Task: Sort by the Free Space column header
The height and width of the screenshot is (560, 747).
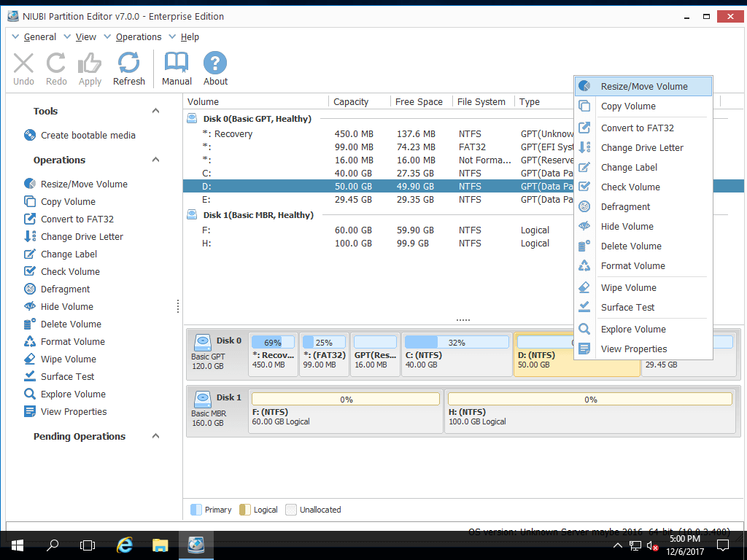Action: [x=419, y=101]
